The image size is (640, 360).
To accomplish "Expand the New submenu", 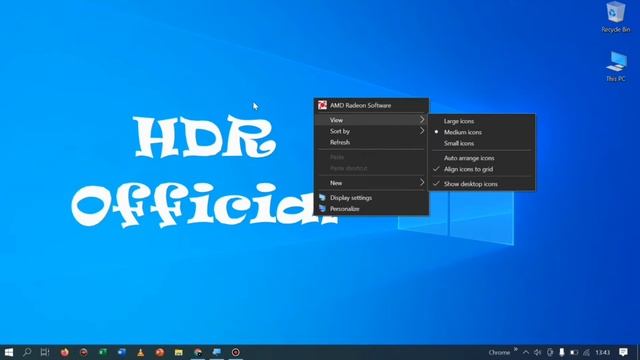I will 371,183.
